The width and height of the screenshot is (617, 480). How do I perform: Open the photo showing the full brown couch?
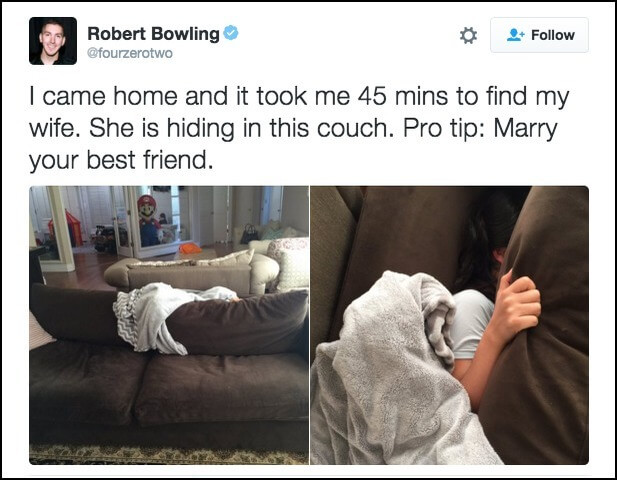[x=169, y=325]
